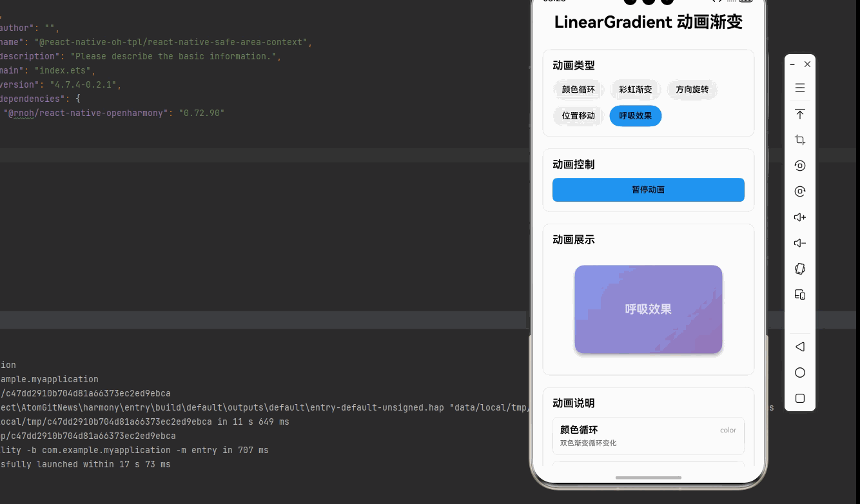860x504 pixels.
Task: Select the 颜色循环 animation type
Action: [578, 90]
